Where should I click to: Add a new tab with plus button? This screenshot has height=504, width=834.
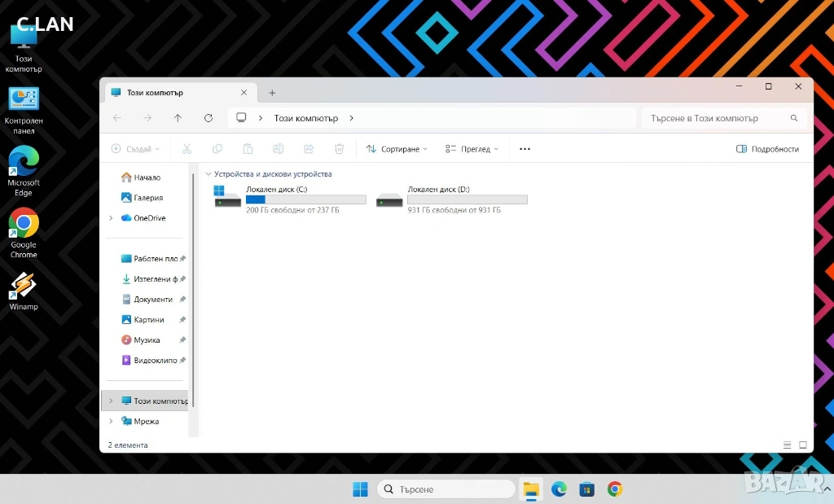click(272, 93)
